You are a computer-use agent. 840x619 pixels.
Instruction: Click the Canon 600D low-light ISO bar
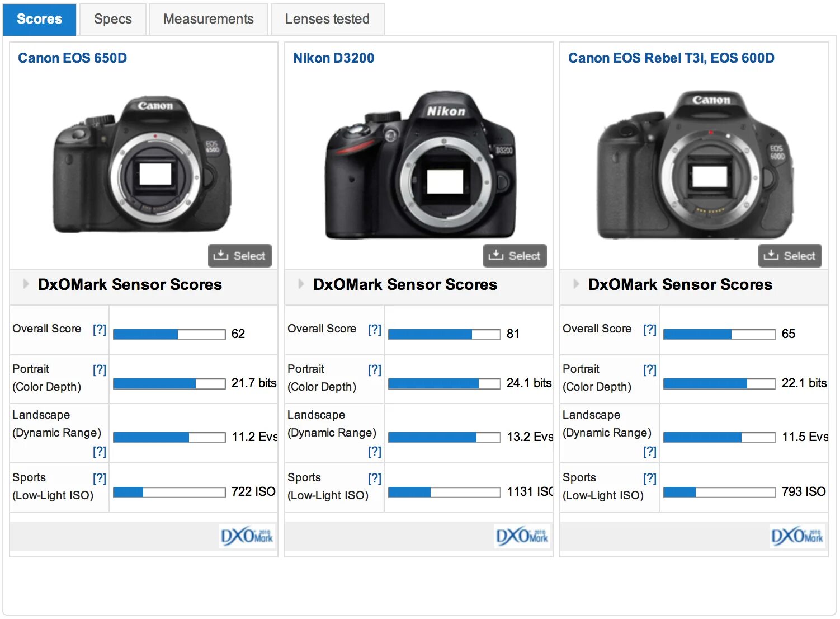720,493
